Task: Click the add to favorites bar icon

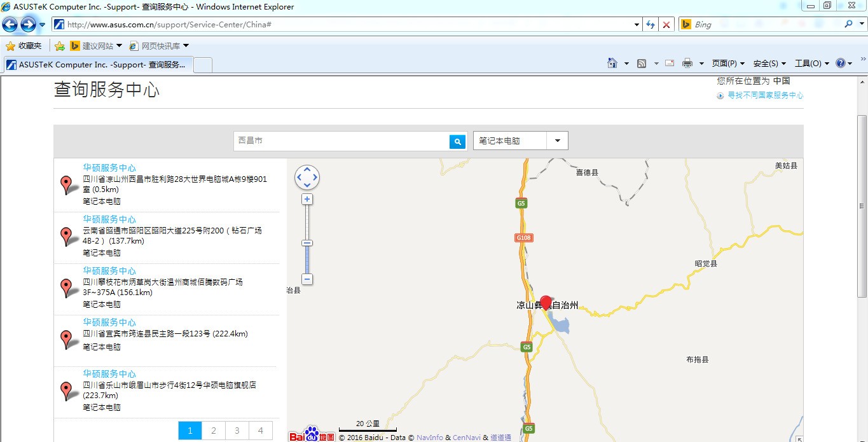Action: (60, 46)
